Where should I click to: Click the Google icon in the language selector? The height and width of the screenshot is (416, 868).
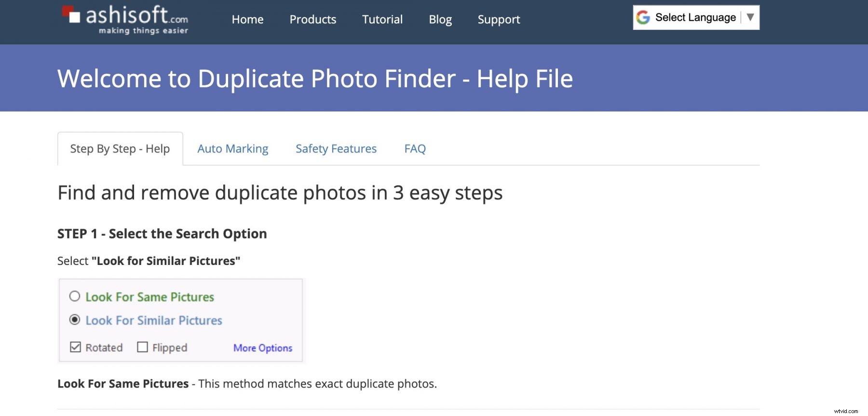pos(643,17)
